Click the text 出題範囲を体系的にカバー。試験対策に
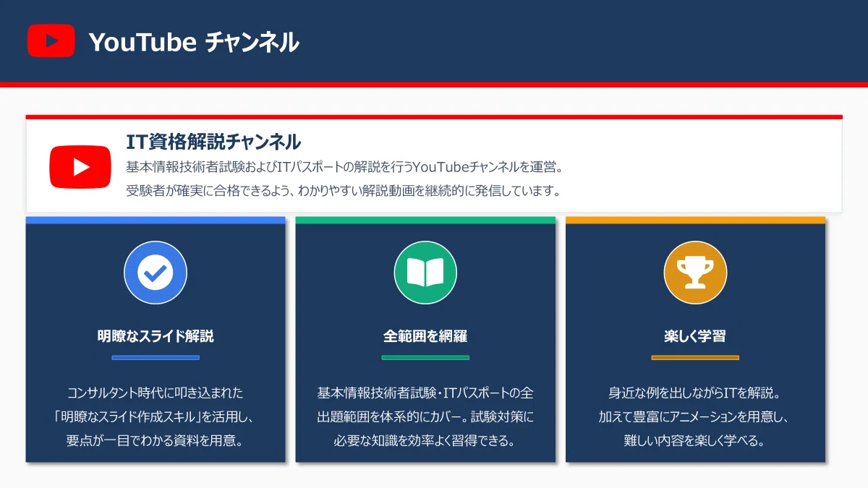Screen dimensions: 868x488 (425, 417)
